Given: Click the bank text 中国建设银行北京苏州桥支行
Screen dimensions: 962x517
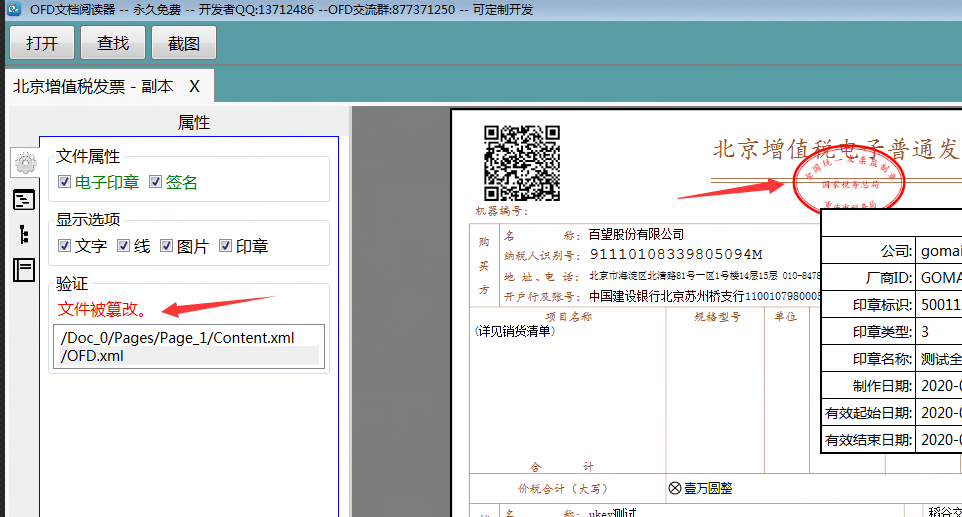Looking at the screenshot, I should 666,296.
